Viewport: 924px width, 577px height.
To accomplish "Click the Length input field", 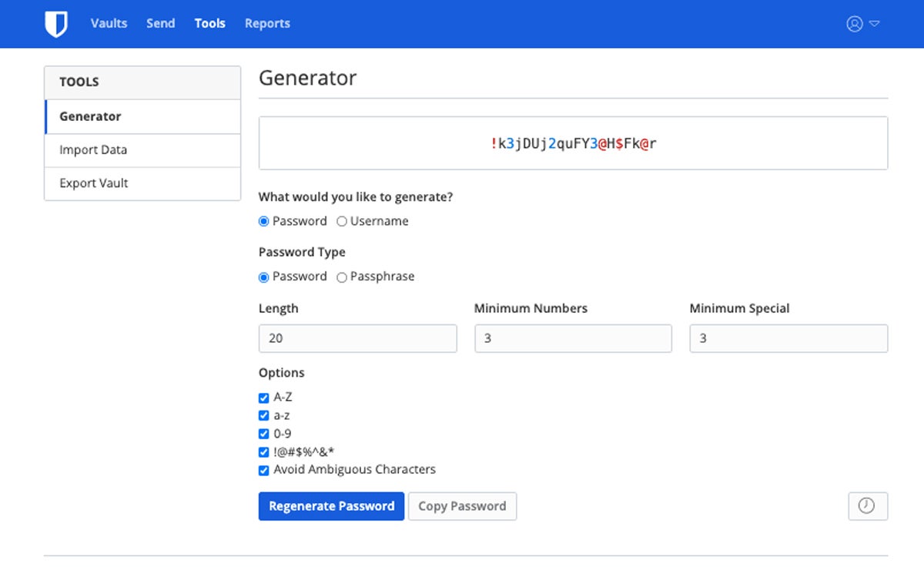I will tap(357, 338).
